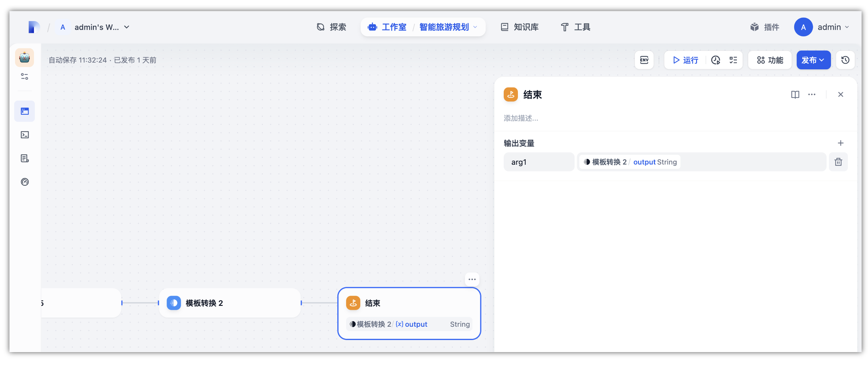Open the 智能旅游规划 app dropdown

tap(449, 27)
